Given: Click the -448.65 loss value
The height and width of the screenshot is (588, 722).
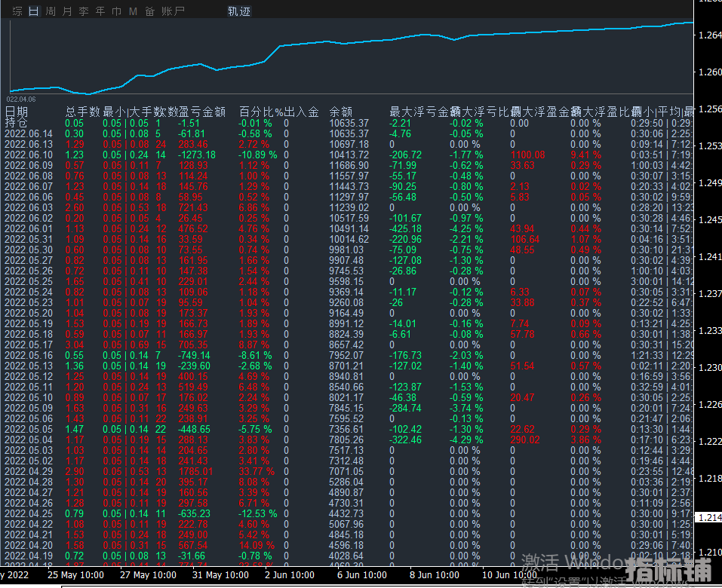Looking at the screenshot, I should coord(195,429).
